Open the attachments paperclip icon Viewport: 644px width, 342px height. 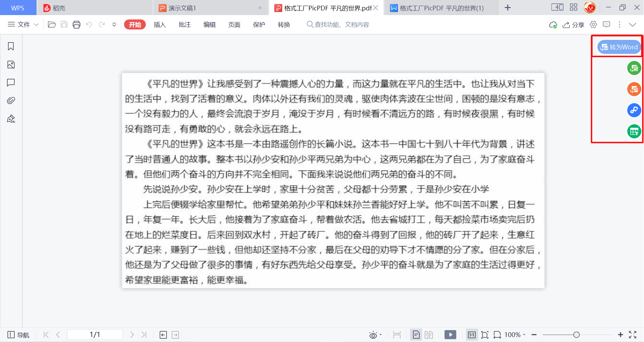(11, 100)
